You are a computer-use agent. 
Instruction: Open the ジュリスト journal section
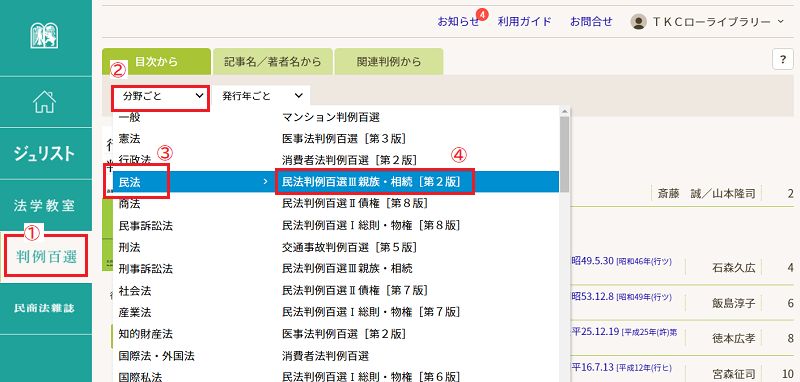tap(44, 154)
